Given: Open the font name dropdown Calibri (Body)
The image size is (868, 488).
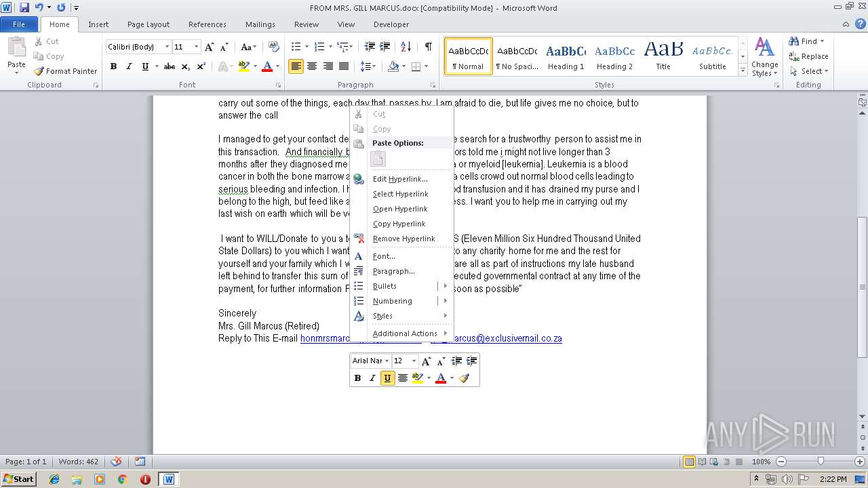Looking at the screenshot, I should pyautogui.click(x=167, y=47).
